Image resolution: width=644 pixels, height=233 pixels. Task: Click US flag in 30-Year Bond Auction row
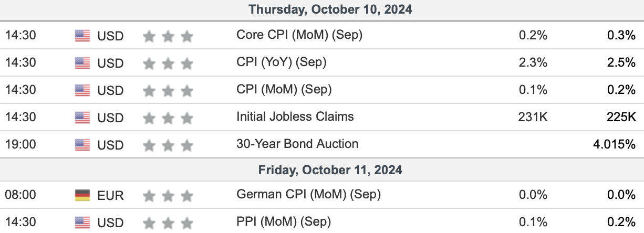coord(82,145)
